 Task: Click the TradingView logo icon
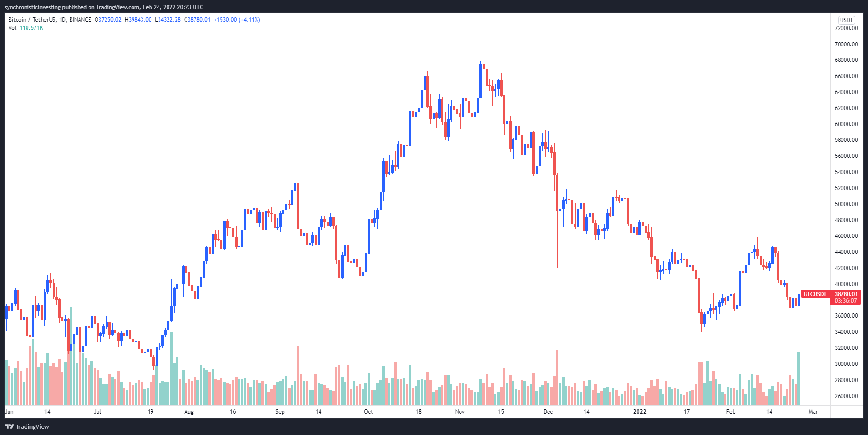pos(9,426)
